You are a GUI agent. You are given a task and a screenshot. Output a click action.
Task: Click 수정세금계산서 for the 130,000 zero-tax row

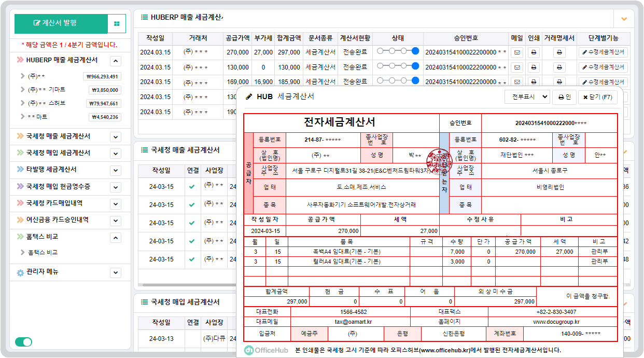tap(603, 67)
